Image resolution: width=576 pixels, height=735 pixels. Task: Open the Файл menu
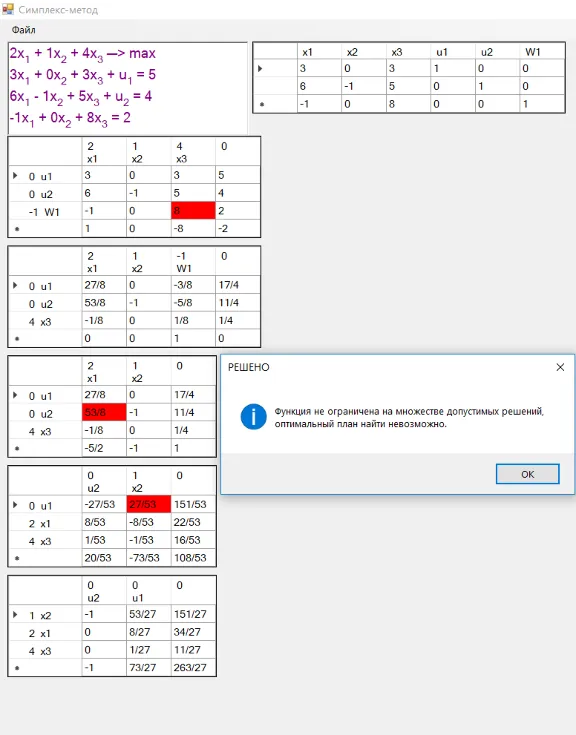coord(23,30)
